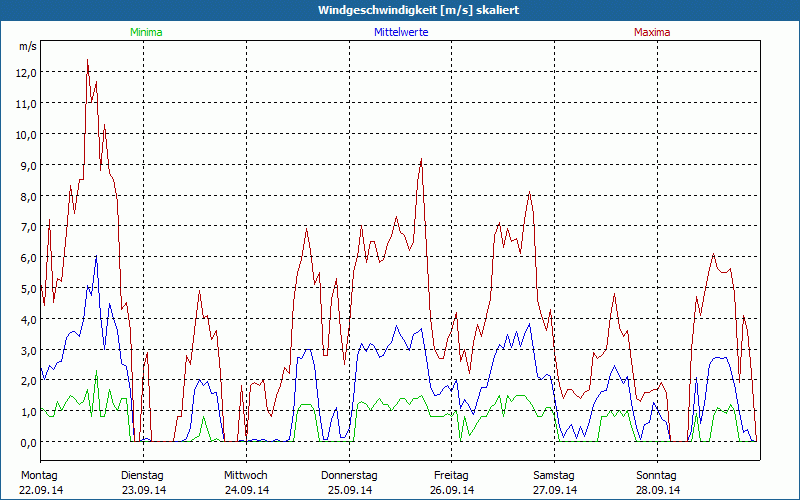
Task: Click the chart title Windgeschwindigkeit [m/s] skaliert
Action: coord(418,10)
